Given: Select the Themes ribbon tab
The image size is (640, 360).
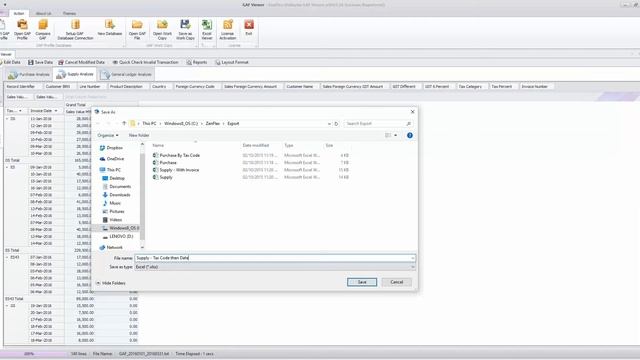Looking at the screenshot, I should point(69,13).
